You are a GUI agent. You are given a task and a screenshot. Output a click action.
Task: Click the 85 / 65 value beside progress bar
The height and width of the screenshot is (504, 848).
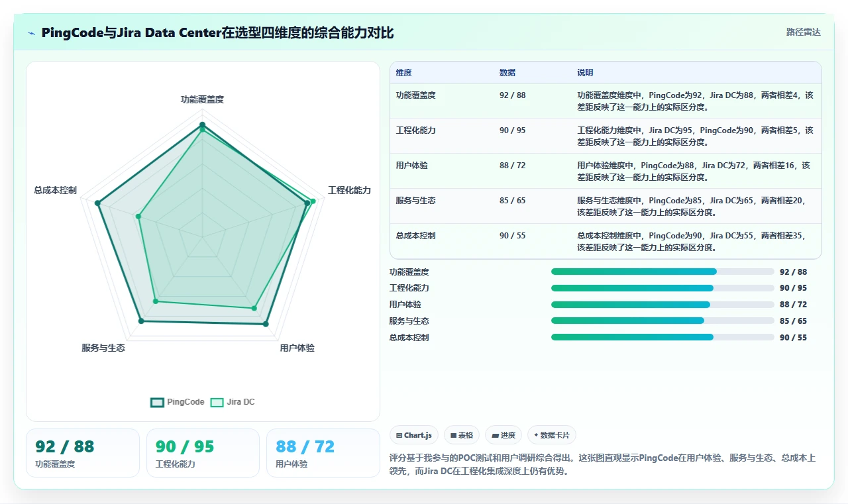click(x=794, y=321)
